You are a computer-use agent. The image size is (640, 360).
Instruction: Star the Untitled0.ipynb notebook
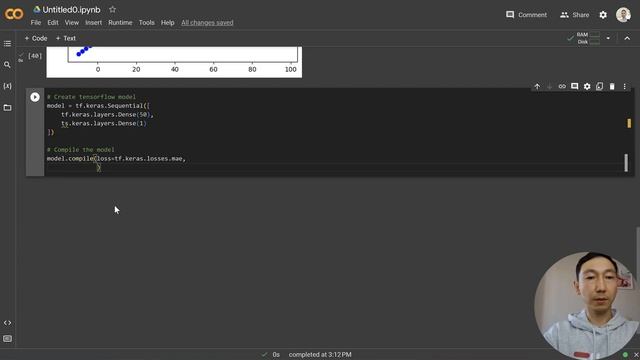(113, 9)
